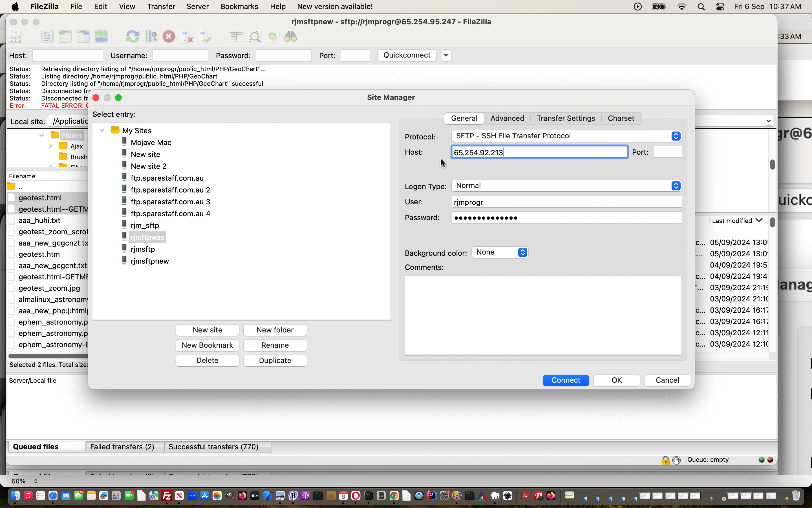Image resolution: width=812 pixels, height=508 pixels.
Task: Click the Cancel button
Action: (x=667, y=380)
